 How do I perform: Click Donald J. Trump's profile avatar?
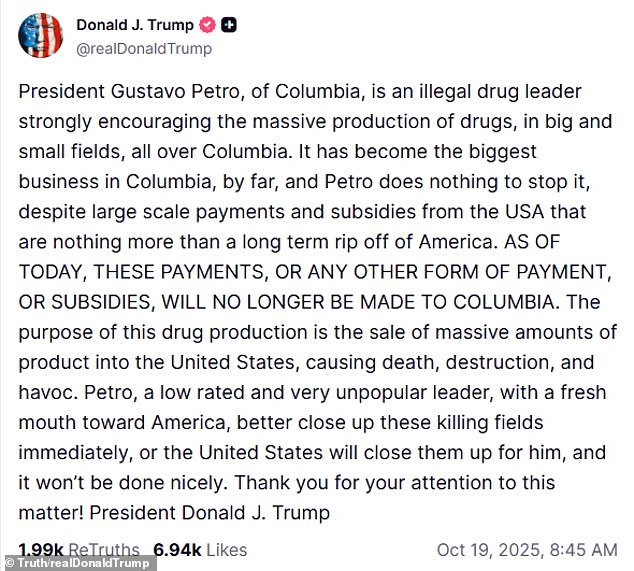40,36
